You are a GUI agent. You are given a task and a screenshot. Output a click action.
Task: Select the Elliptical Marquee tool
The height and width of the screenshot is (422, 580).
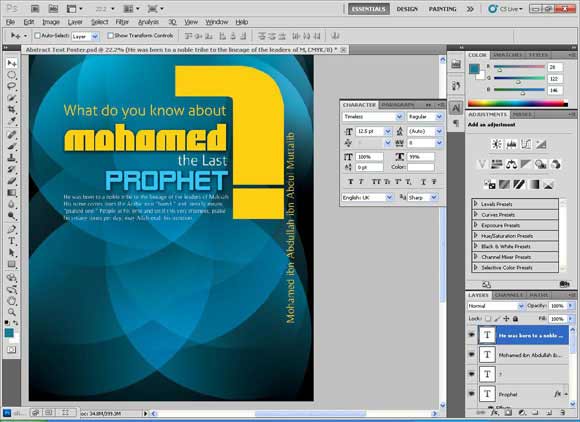(11, 75)
